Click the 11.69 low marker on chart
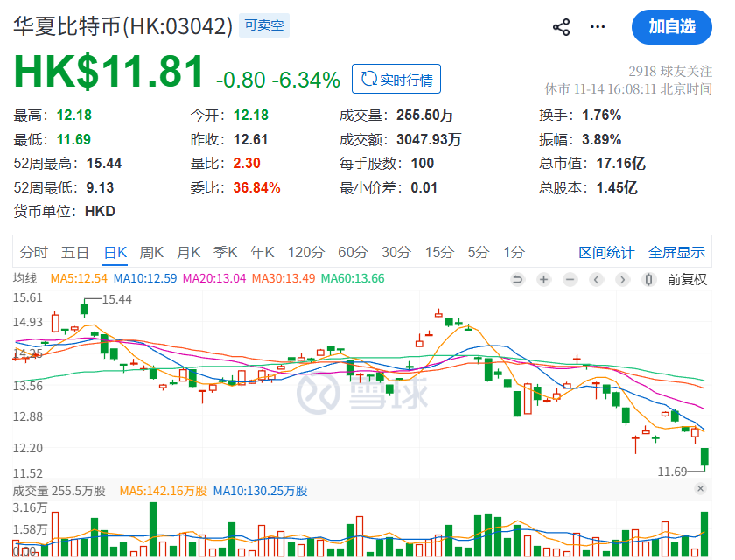This screenshot has width=735, height=560. point(672,472)
